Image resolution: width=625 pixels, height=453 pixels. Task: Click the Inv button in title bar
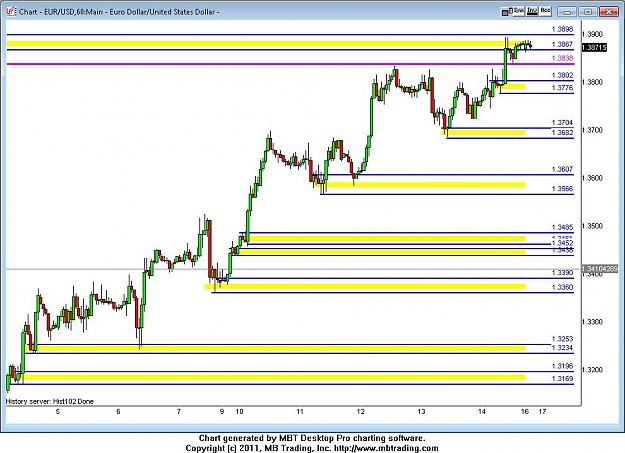coord(532,12)
